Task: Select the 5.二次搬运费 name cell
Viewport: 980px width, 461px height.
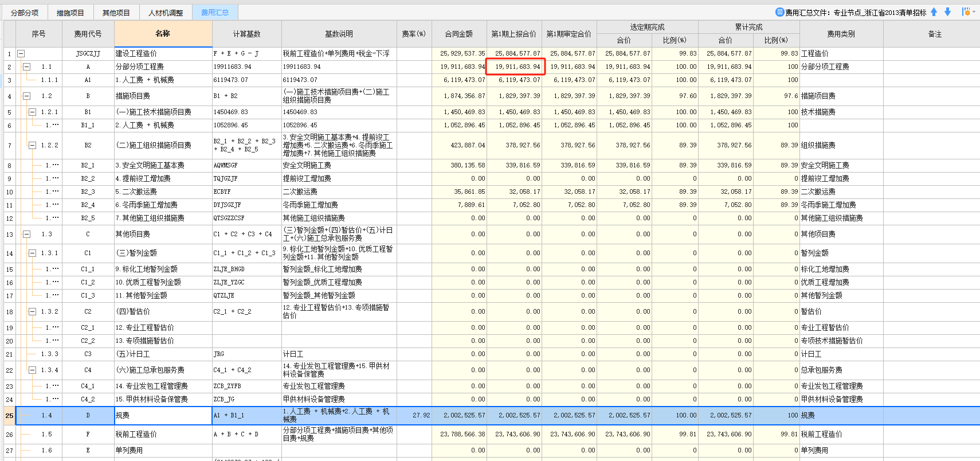Action: [163, 192]
